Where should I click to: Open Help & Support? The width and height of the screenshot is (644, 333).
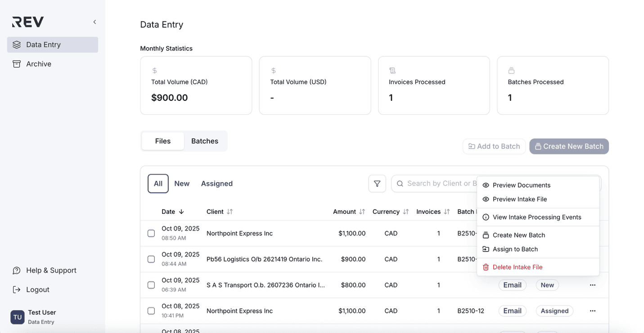click(51, 270)
